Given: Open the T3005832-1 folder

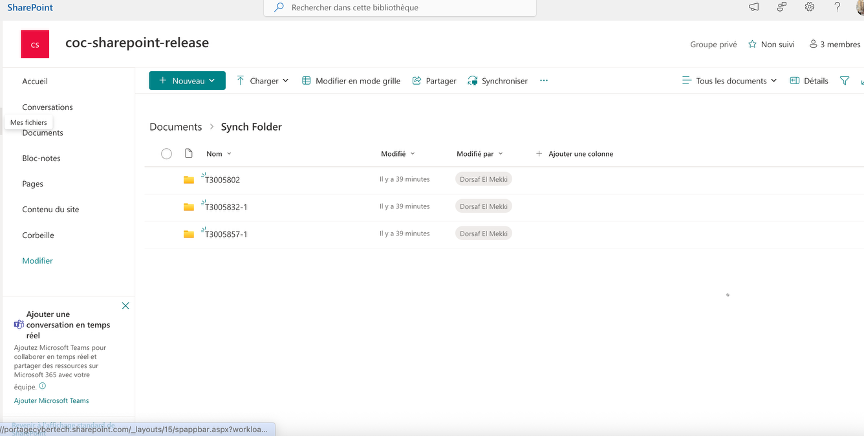Looking at the screenshot, I should pos(225,207).
